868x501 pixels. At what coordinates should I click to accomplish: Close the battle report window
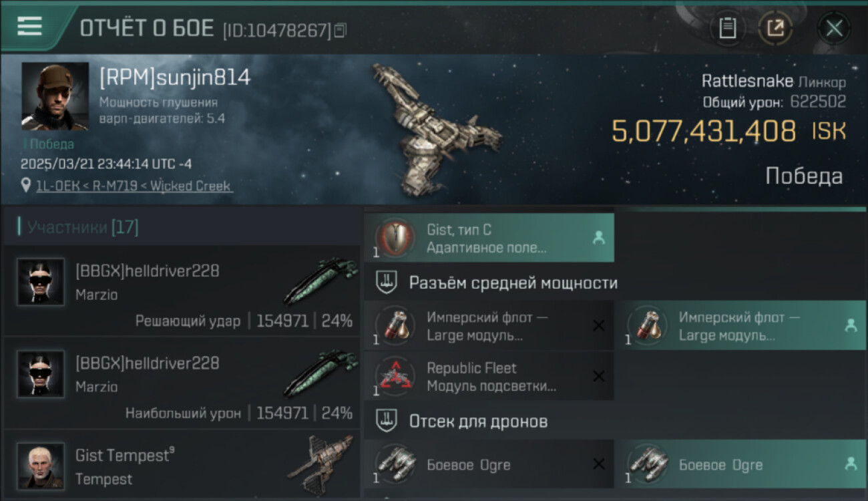click(x=834, y=28)
